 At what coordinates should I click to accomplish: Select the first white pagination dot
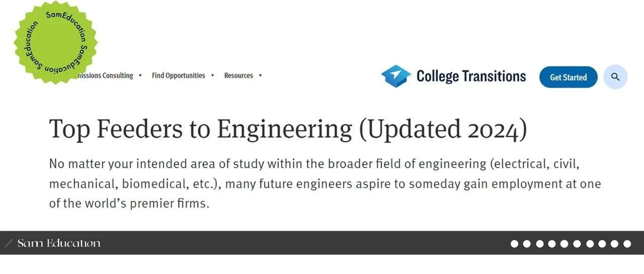[514, 244]
